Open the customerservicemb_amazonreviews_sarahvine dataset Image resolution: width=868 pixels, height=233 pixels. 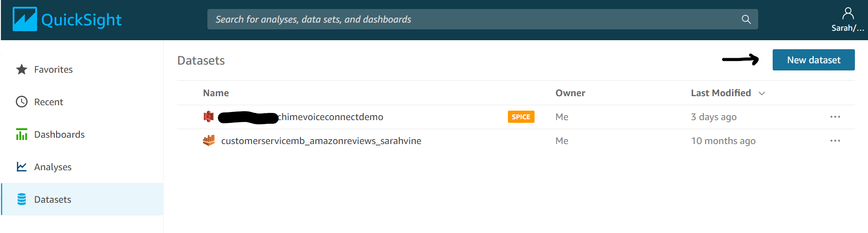pos(321,141)
